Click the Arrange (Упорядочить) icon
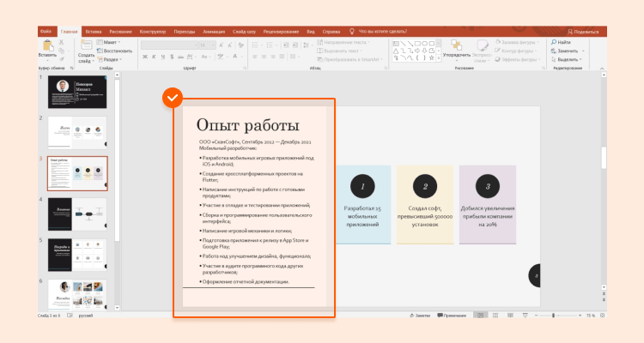 [x=454, y=45]
